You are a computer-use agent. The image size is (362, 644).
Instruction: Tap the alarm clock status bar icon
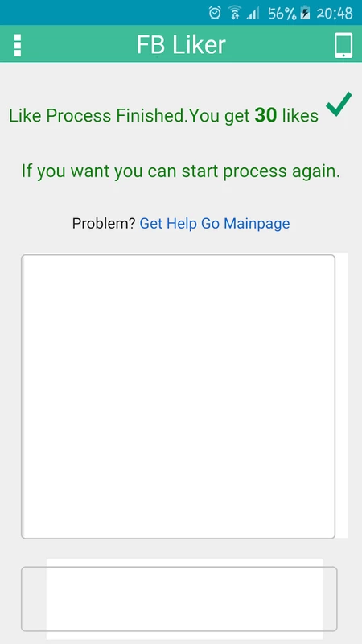(x=215, y=13)
